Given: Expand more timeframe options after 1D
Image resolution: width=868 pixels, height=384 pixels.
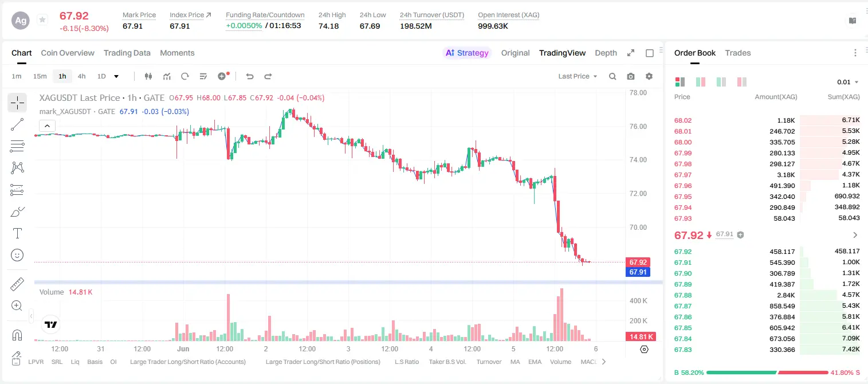Looking at the screenshot, I should [116, 76].
